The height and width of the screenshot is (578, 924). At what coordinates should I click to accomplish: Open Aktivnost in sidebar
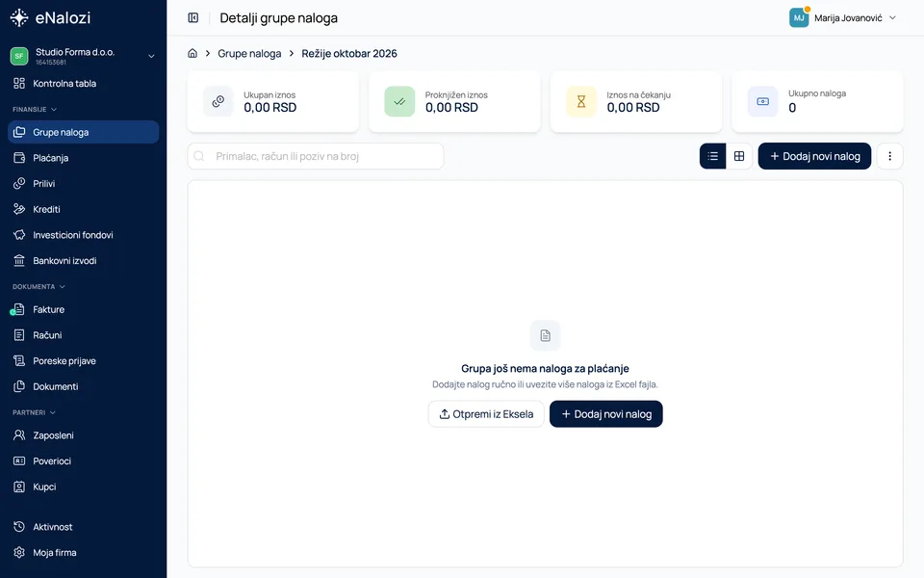point(83,527)
